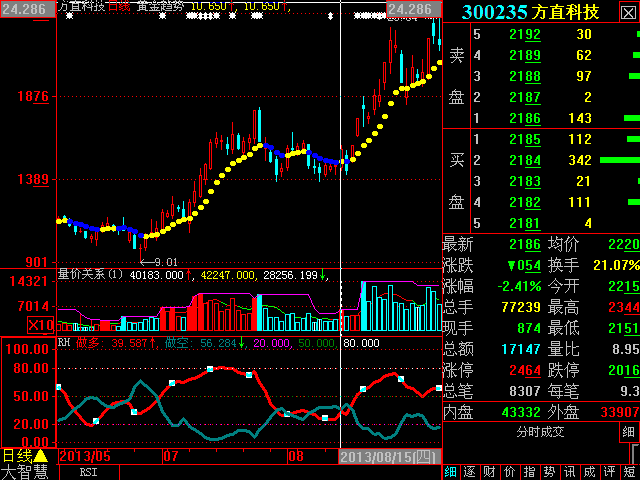Click the 08 month marker on axis
The width and height of the screenshot is (640, 480).
pos(296,456)
